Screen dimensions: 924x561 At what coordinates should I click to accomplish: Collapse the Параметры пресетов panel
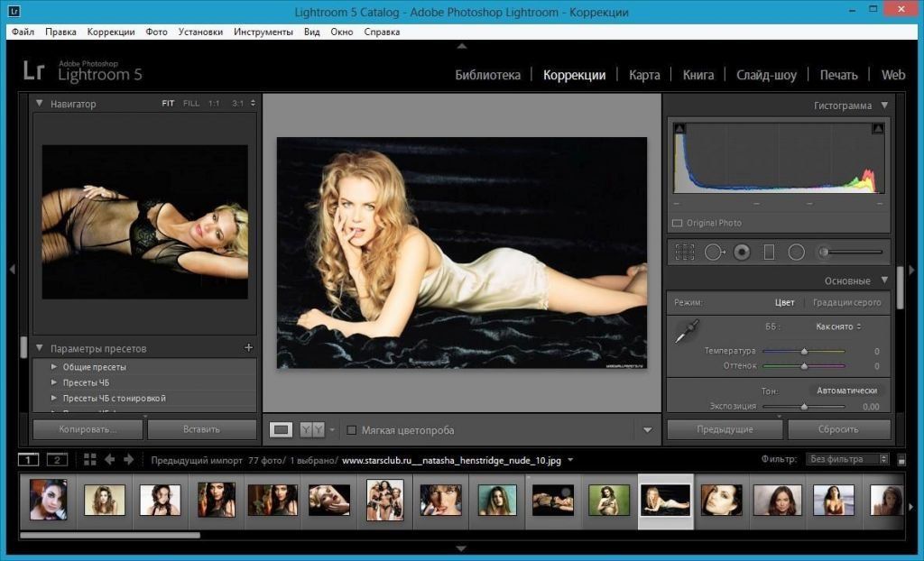(x=39, y=347)
